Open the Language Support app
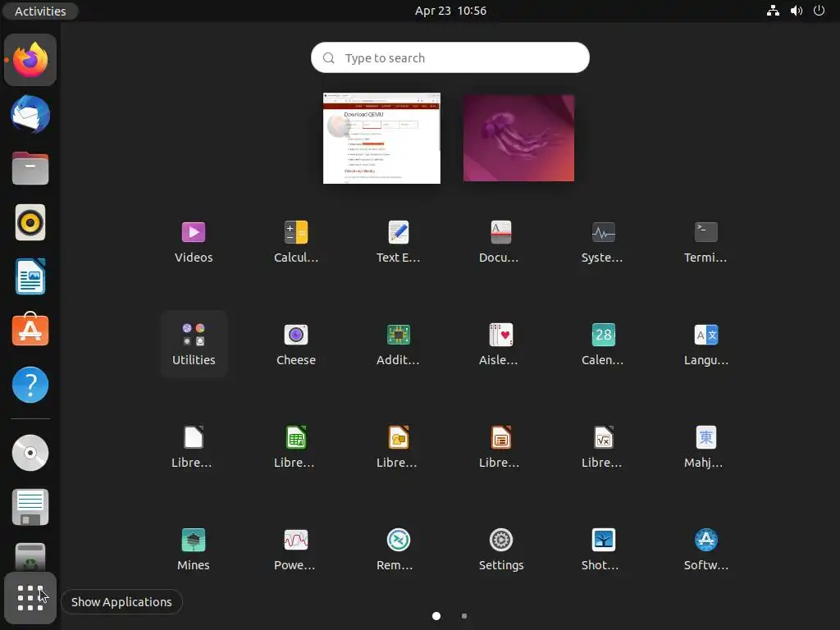 [x=705, y=345]
